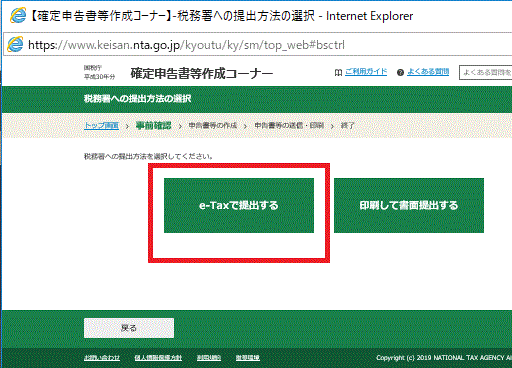Choose e-Taxで提出する
The height and width of the screenshot is (368, 512).
[239, 205]
